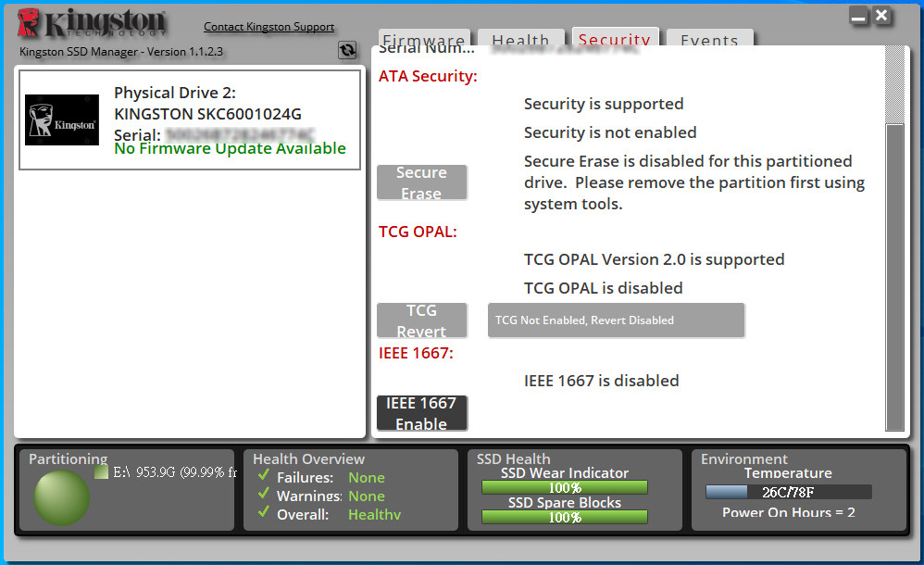Screen dimensions: 924x565
Task: Click TCG OPAL is disabled text
Action: [x=604, y=288]
